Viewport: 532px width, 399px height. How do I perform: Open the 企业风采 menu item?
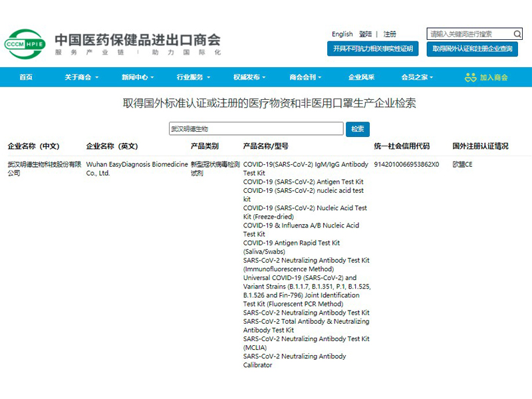coord(361,77)
